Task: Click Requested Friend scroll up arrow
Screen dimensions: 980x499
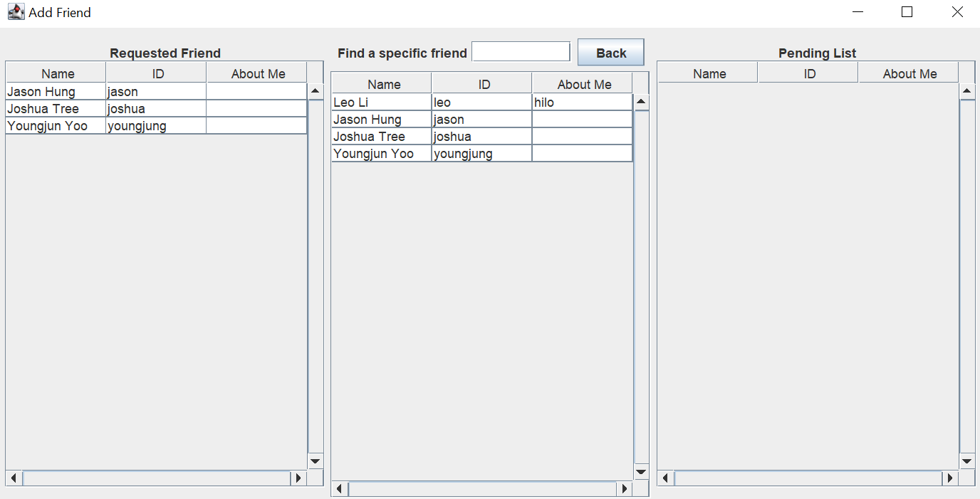Action: 316,91
